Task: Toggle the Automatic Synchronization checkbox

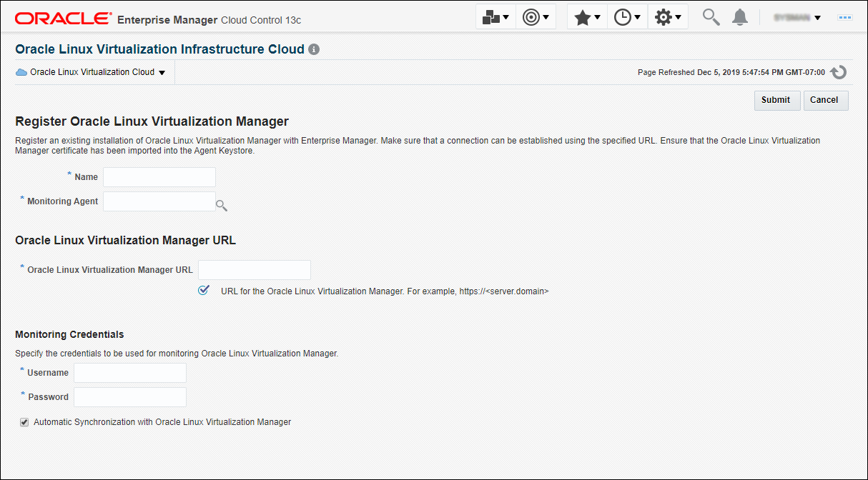Action: pos(24,422)
